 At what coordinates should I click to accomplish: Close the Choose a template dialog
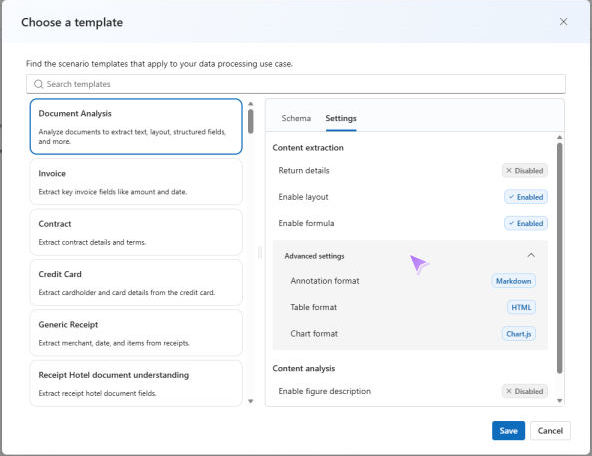[563, 22]
